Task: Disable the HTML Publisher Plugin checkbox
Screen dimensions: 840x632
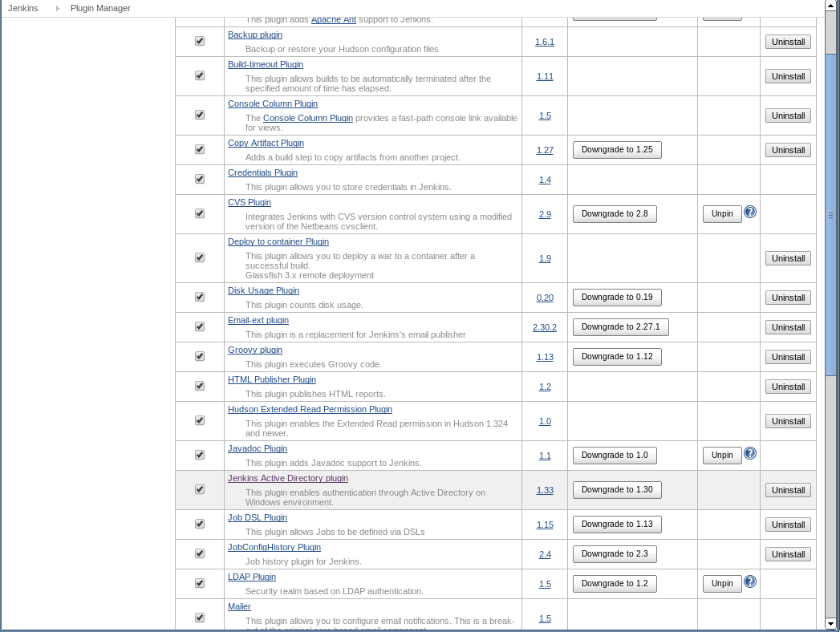Action: click(x=200, y=386)
